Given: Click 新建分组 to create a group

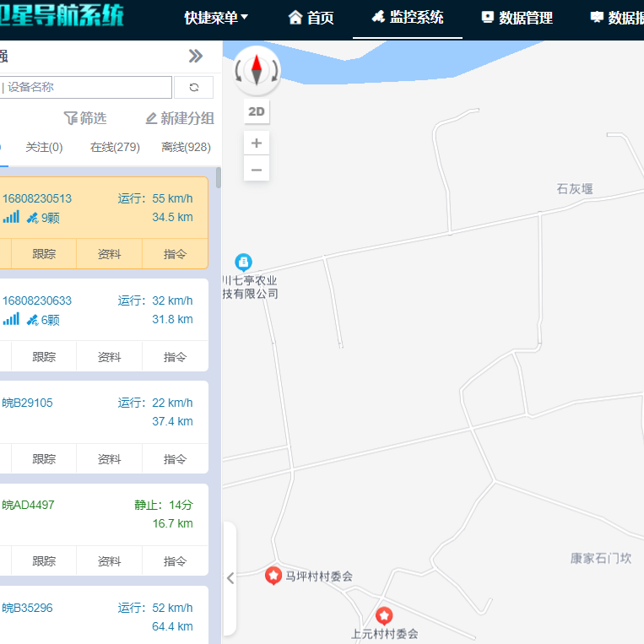Looking at the screenshot, I should coord(180,118).
